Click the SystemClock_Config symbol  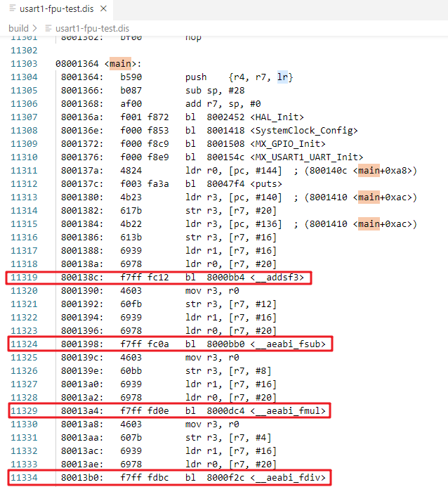point(304,131)
